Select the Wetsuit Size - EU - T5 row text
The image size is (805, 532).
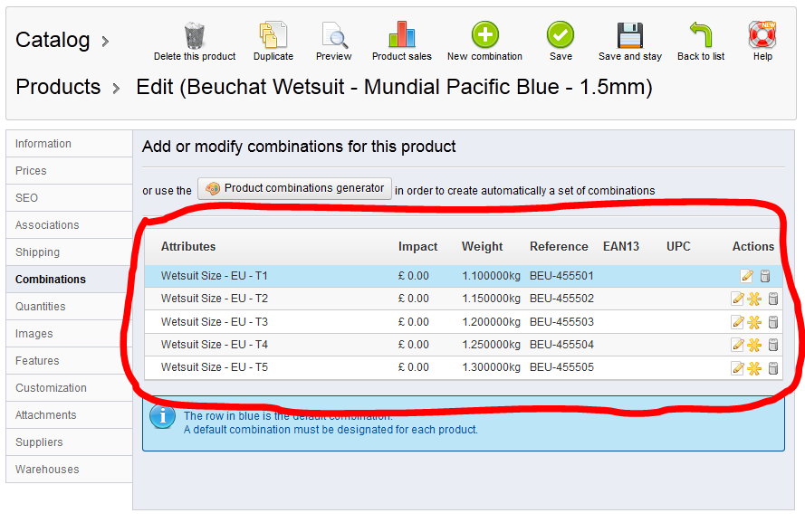[x=215, y=367]
